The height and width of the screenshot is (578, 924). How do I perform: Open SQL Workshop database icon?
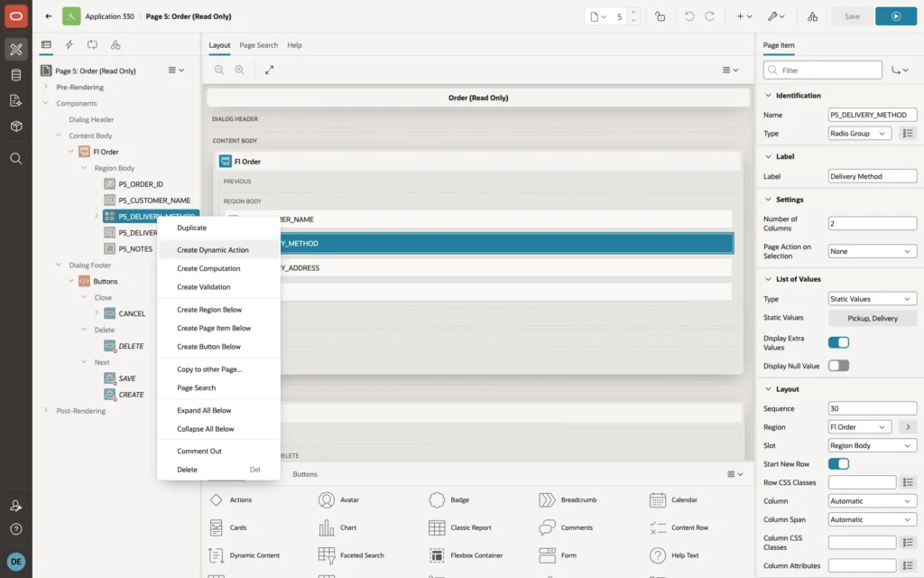click(x=16, y=75)
